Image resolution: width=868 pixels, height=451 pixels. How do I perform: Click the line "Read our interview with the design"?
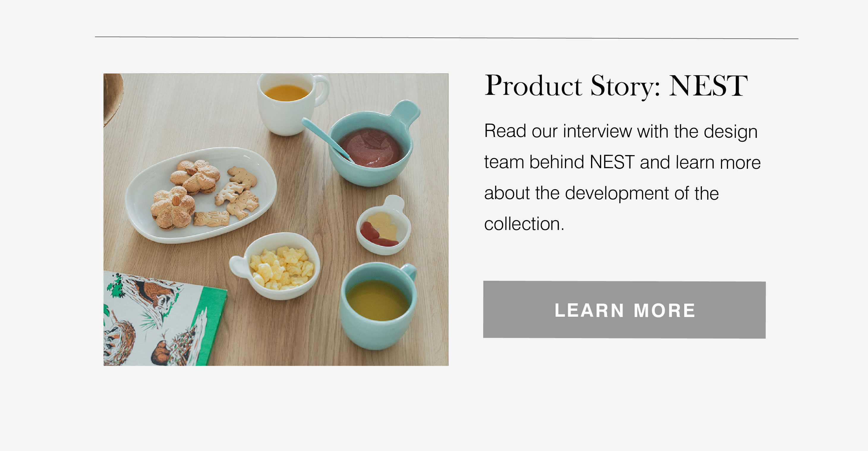[621, 131]
